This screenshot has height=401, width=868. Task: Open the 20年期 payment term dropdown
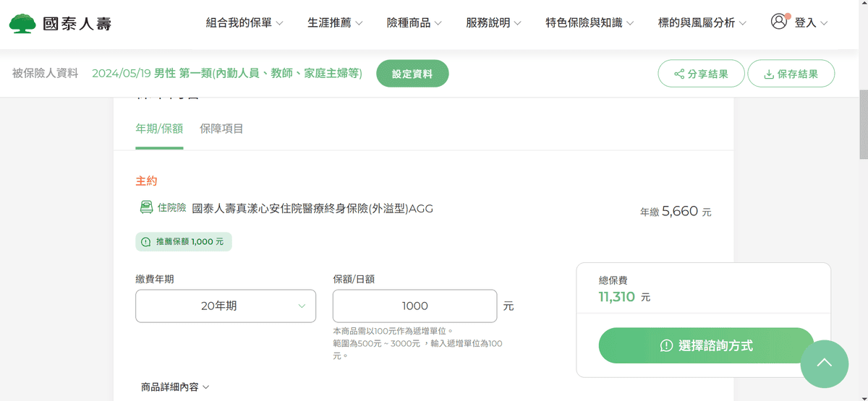(226, 306)
